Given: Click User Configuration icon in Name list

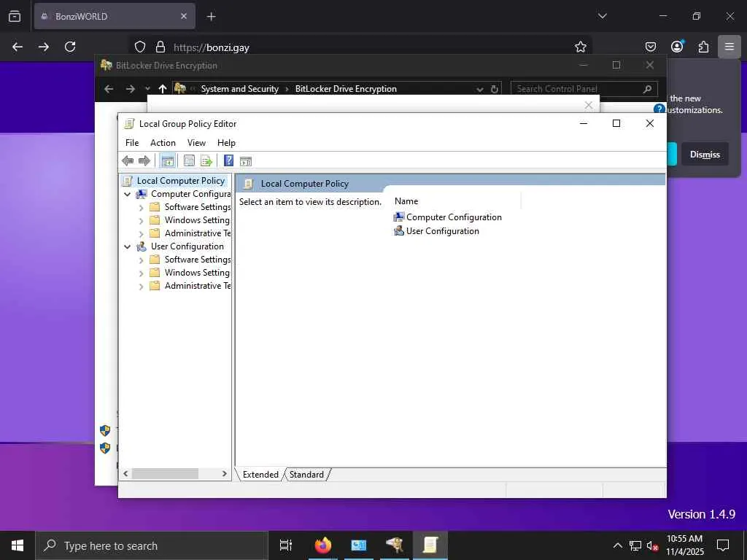Looking at the screenshot, I should 398,231.
